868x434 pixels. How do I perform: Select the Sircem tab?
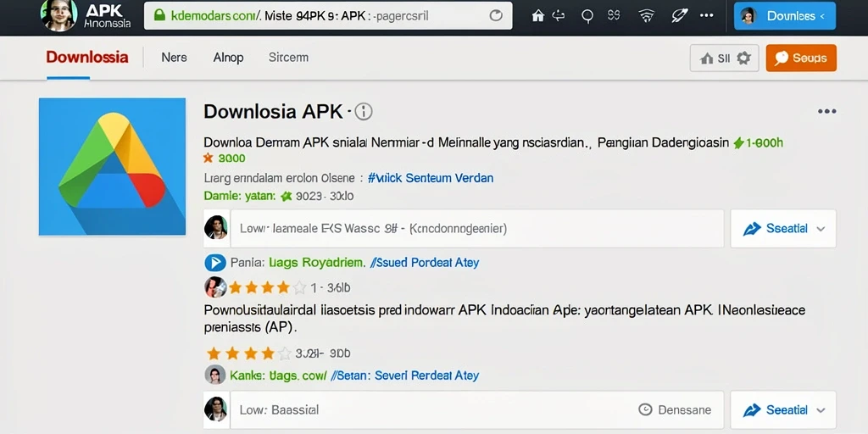288,57
